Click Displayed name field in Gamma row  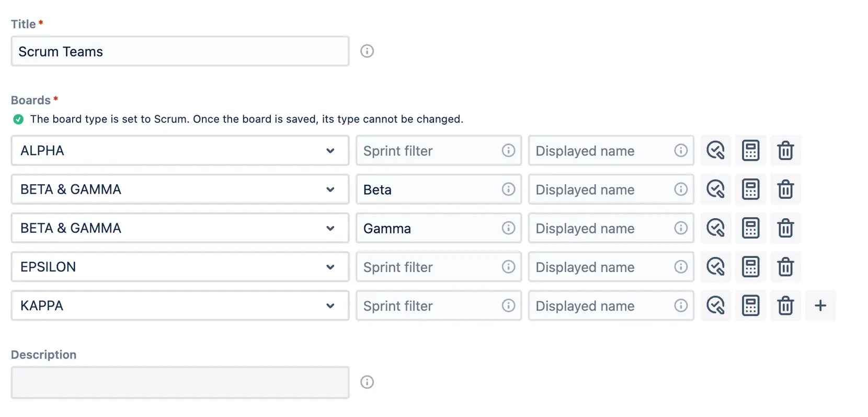pos(611,228)
